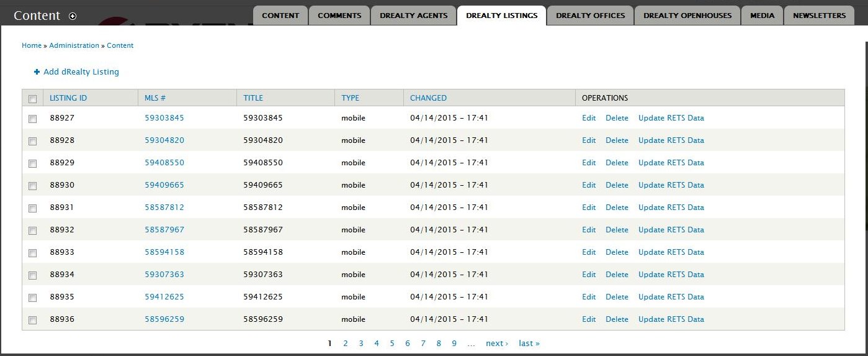Viewport: 868px width, 356px height.
Task: Update RETS Data for listing 88932
Action: [x=671, y=230]
